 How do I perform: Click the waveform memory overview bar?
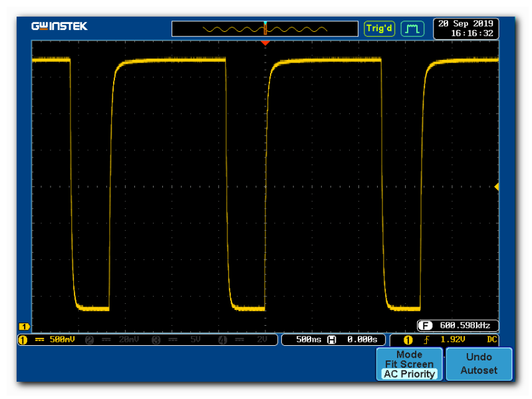265,29
